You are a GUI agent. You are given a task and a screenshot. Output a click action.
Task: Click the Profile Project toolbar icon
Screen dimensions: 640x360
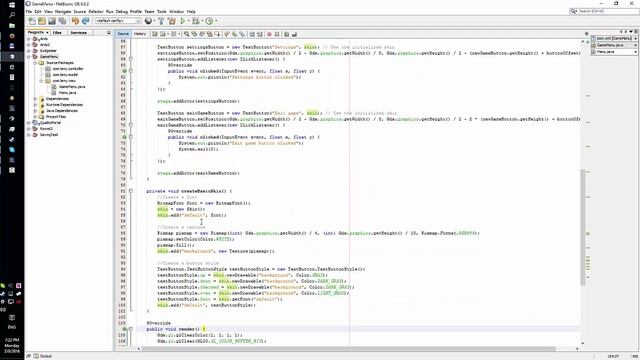[209, 21]
